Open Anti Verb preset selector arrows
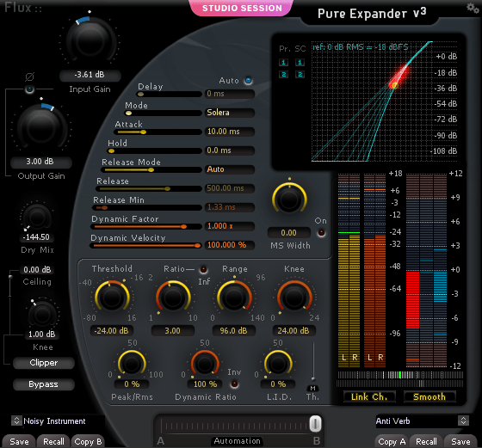 [463, 420]
